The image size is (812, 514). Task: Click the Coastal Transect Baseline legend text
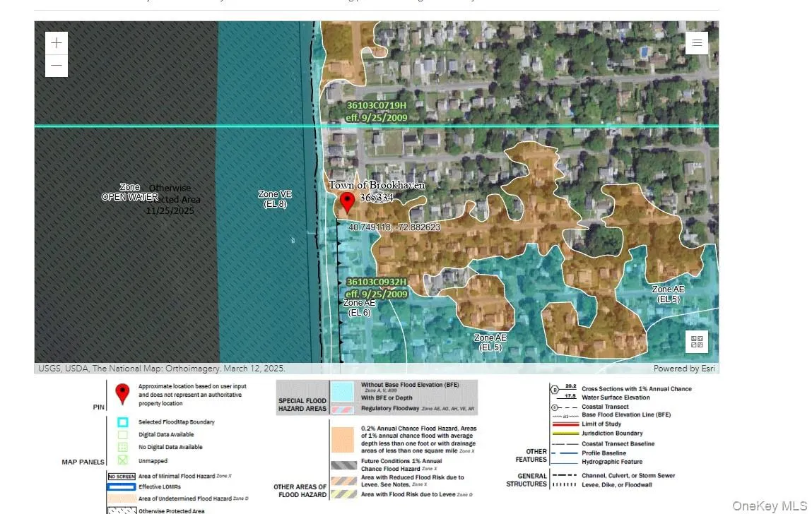pyautogui.click(x=618, y=443)
